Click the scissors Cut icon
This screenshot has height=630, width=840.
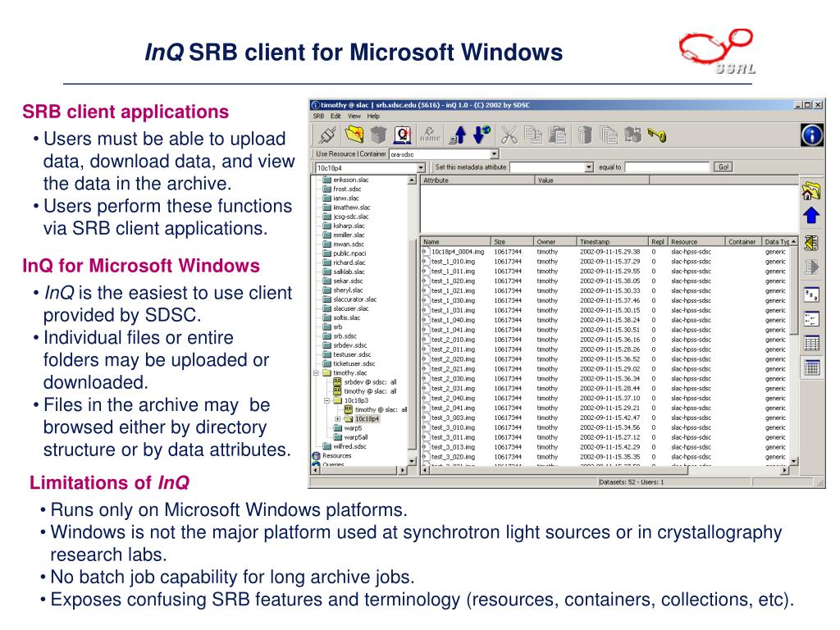coord(509,135)
